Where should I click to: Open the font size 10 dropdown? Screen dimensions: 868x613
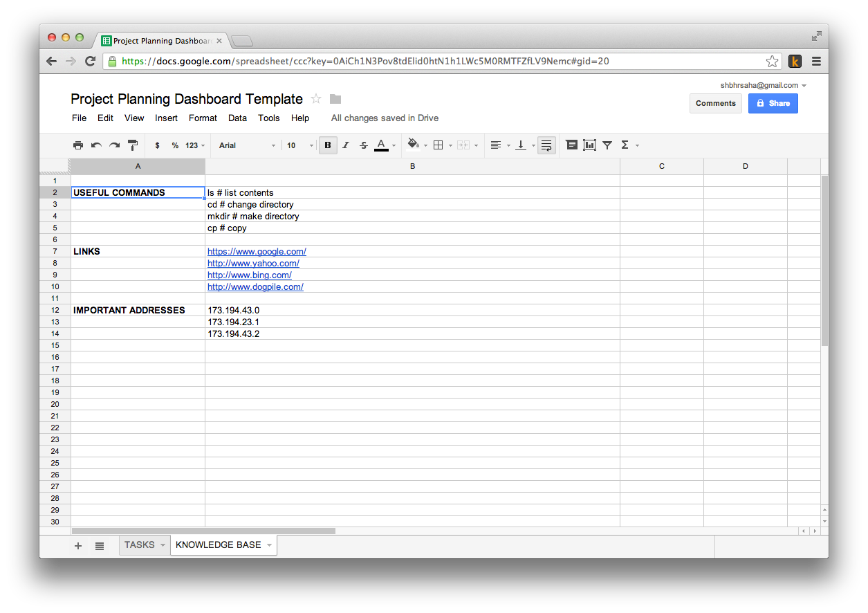point(300,145)
